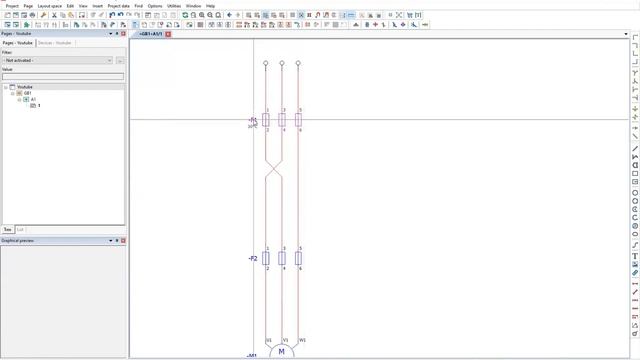
Task: Click the Print icon in toolbar
Action: point(33,15)
